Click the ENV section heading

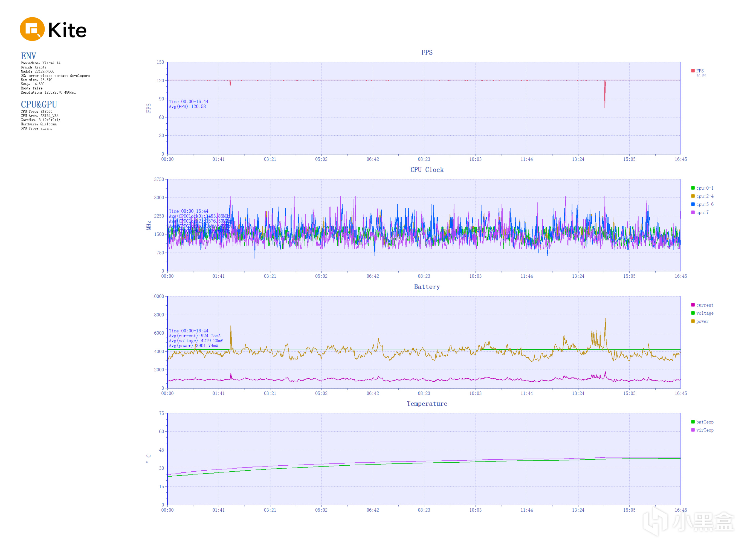(x=28, y=56)
